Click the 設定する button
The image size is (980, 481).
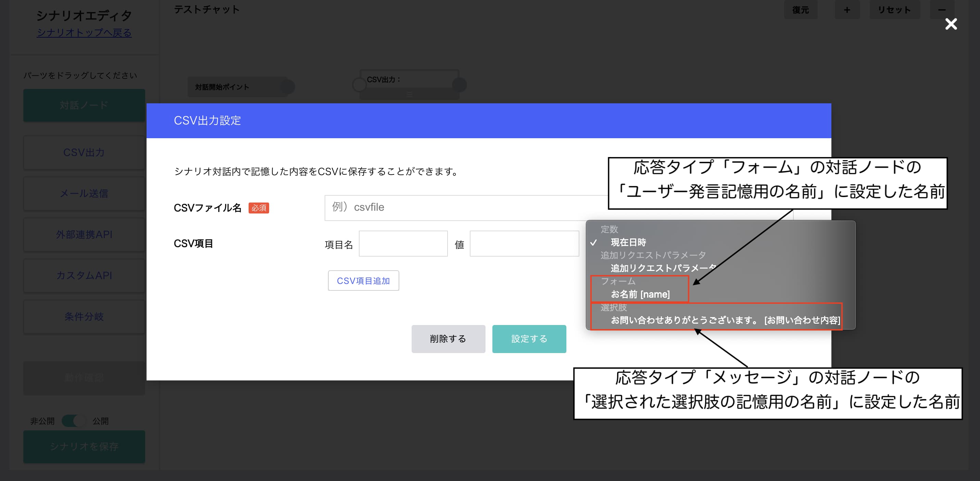point(529,339)
